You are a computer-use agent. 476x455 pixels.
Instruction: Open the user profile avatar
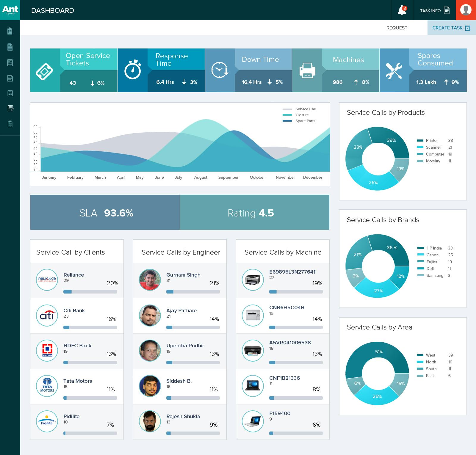point(466,10)
